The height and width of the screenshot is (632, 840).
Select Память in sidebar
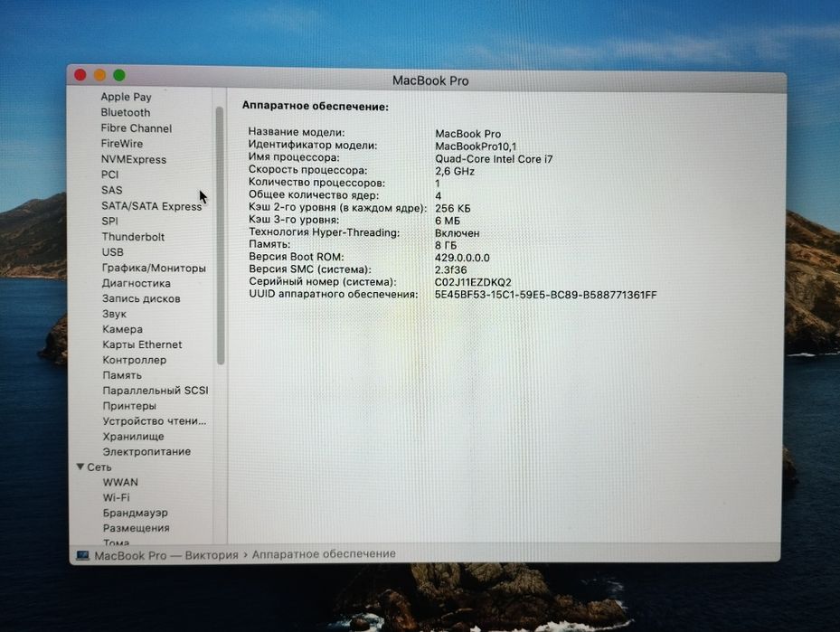pos(122,375)
